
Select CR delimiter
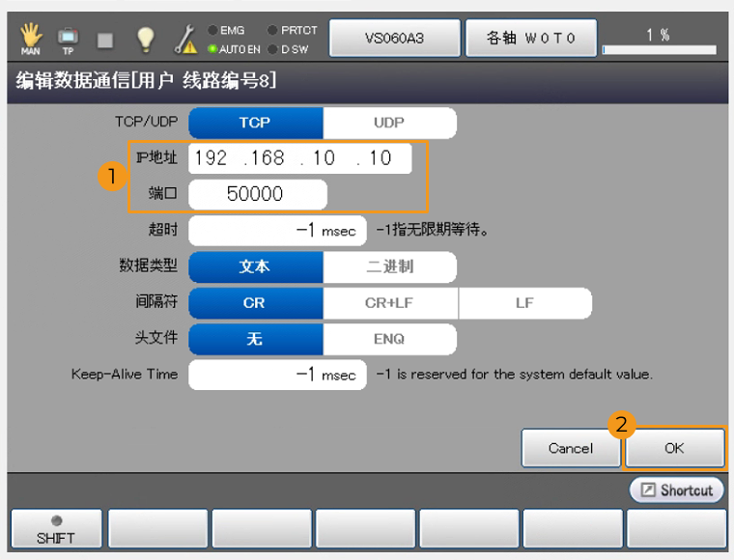256,303
